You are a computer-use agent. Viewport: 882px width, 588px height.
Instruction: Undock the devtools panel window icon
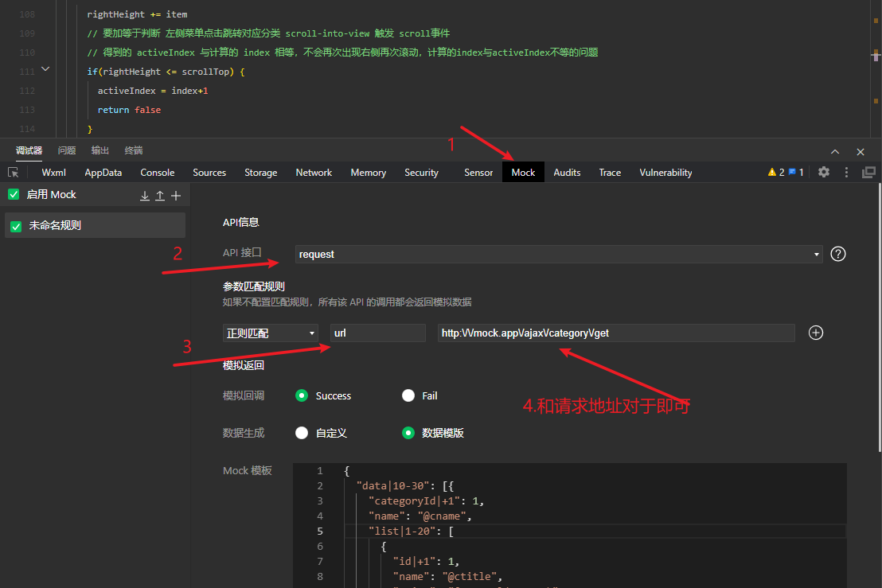pos(868,172)
